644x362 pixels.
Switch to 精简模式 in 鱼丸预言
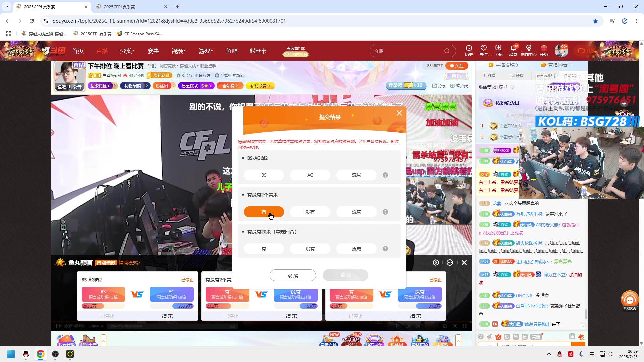129,263
